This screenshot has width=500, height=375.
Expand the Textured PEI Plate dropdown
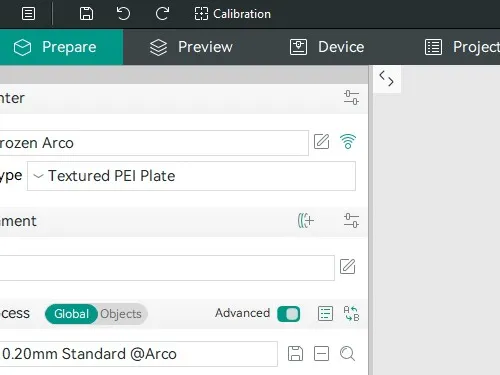pos(191,176)
